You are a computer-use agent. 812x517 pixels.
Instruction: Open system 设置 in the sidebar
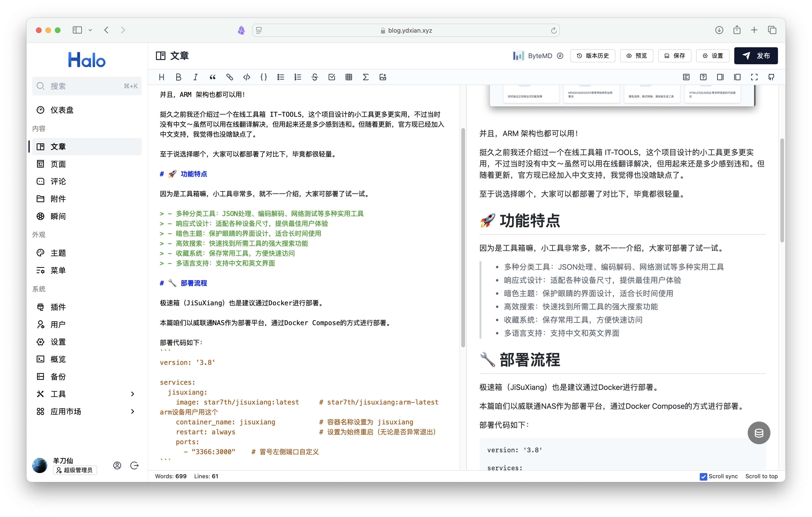point(87,342)
